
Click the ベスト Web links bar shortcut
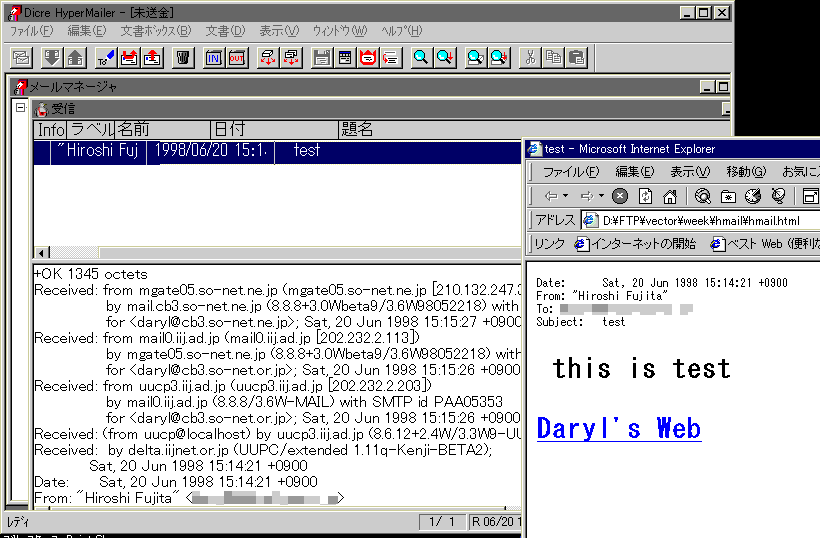coord(764,244)
